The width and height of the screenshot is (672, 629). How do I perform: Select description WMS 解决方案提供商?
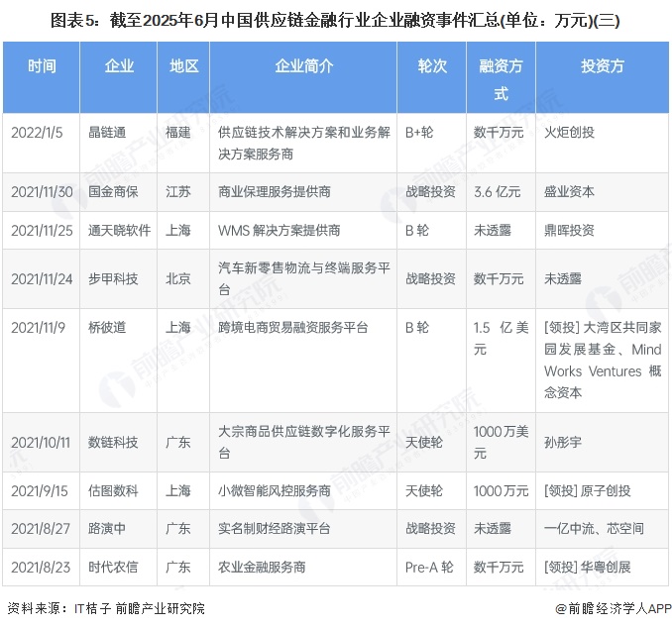click(x=279, y=231)
